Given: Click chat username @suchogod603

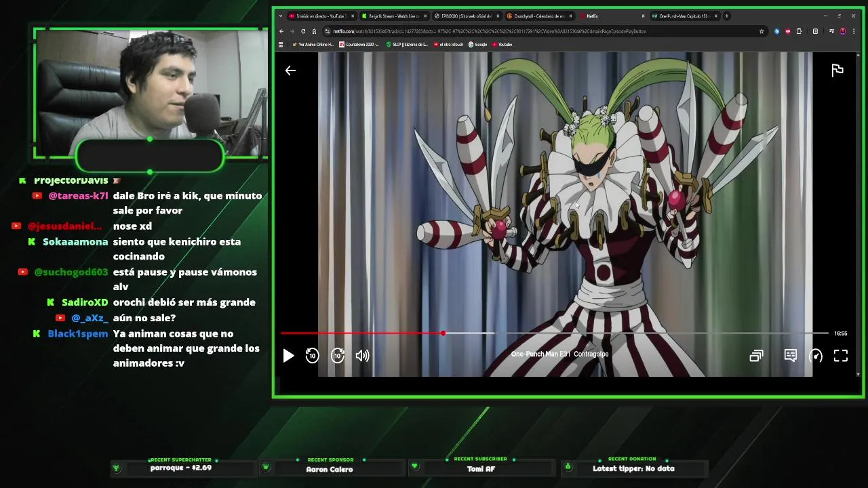Looking at the screenshot, I should (x=71, y=272).
